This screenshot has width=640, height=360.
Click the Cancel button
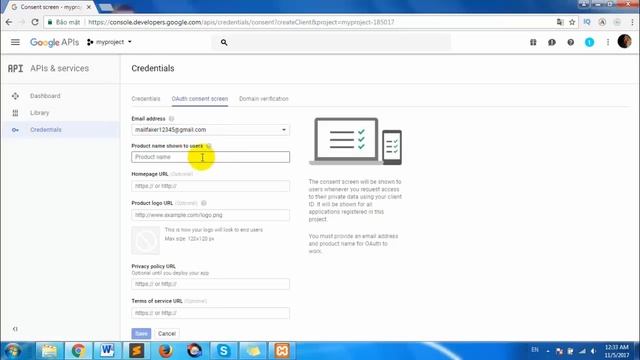[x=167, y=333]
